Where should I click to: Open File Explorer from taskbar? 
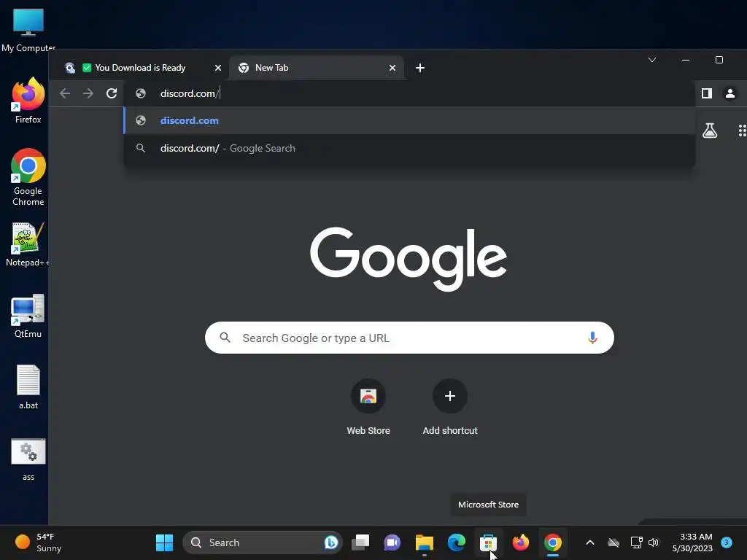[x=424, y=542]
